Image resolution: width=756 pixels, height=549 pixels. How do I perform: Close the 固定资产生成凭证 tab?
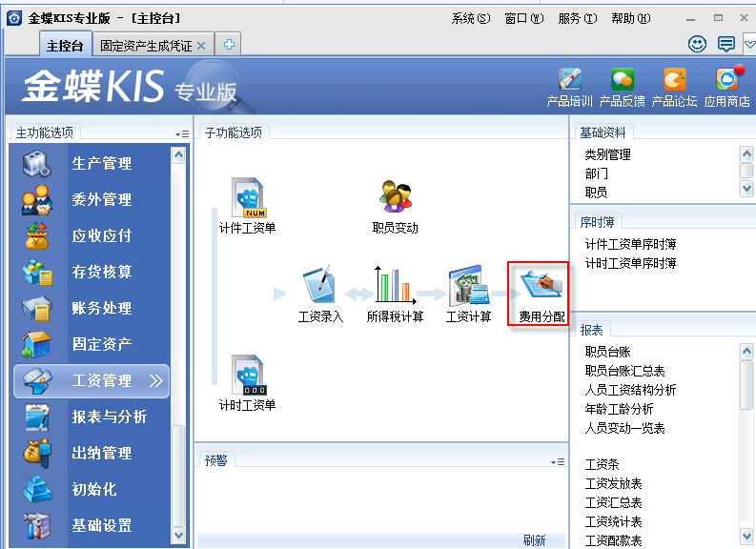[x=201, y=46]
